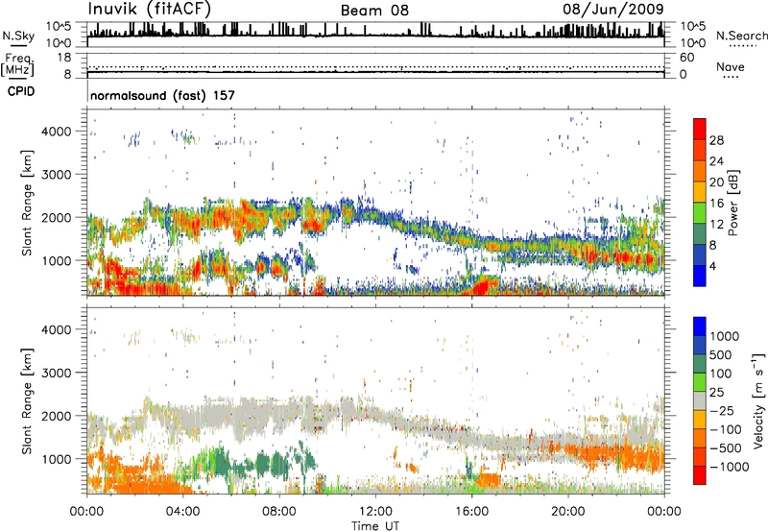This screenshot has width=768, height=532.
Task: Click the '60' right tick of Nave axis
Action: pos(686,58)
